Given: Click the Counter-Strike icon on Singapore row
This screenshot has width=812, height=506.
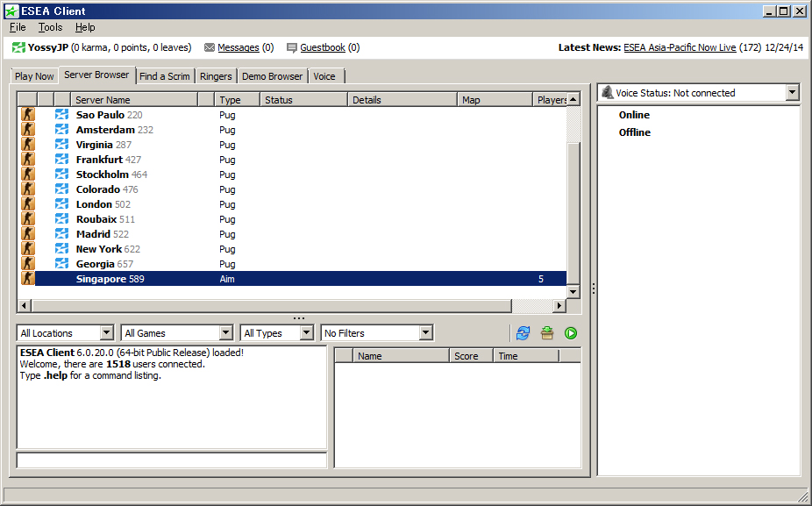Looking at the screenshot, I should point(28,279).
